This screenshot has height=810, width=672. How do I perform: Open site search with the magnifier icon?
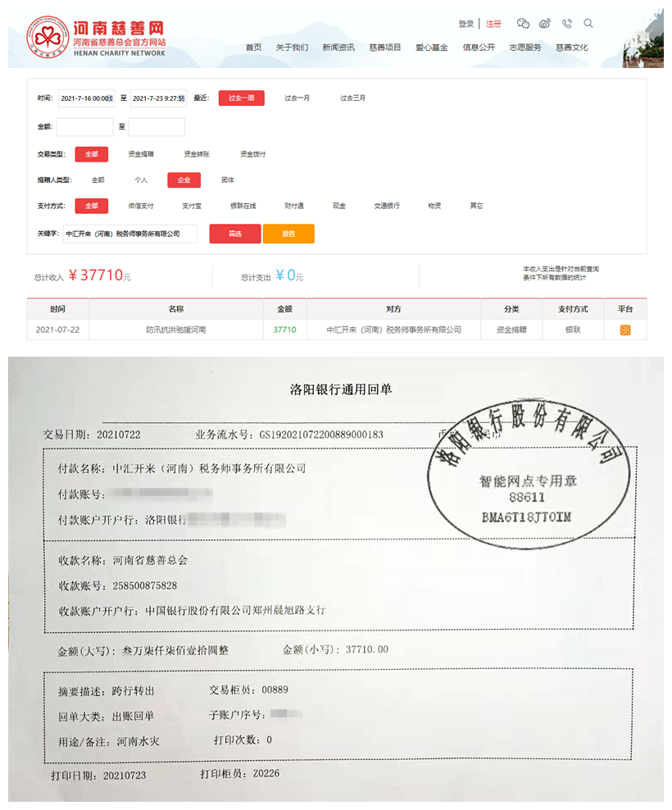pyautogui.click(x=588, y=23)
